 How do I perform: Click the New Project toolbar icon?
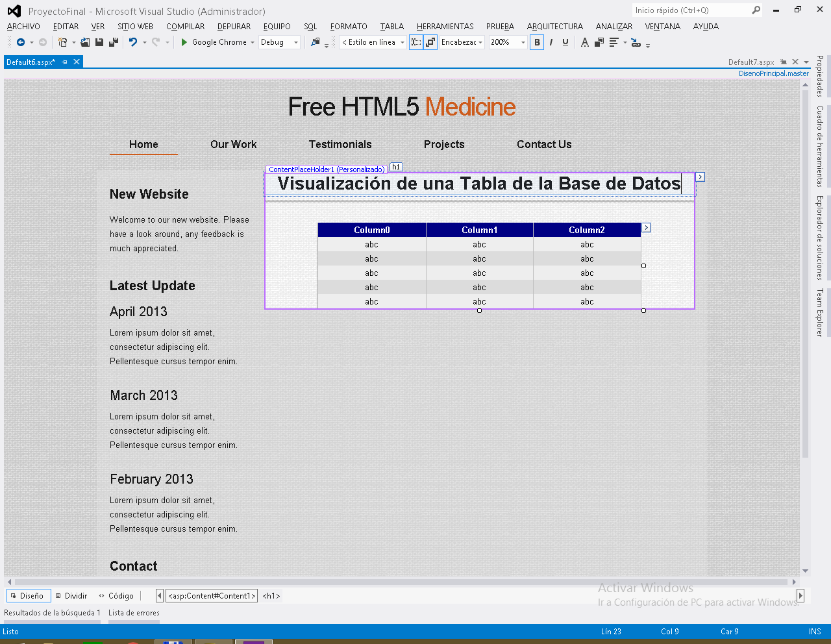click(62, 42)
